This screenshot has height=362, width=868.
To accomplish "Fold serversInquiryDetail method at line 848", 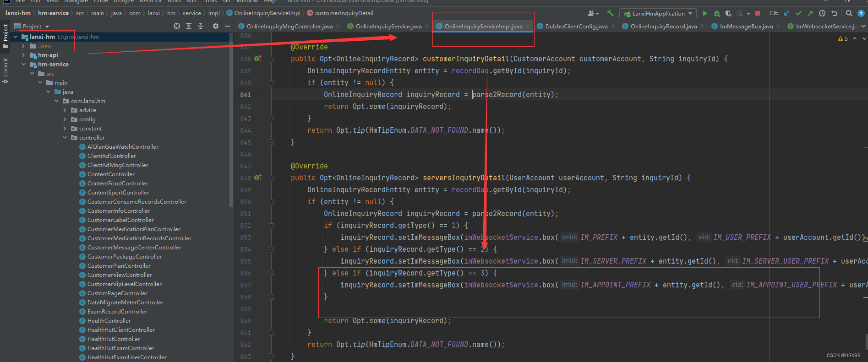I will (x=271, y=178).
